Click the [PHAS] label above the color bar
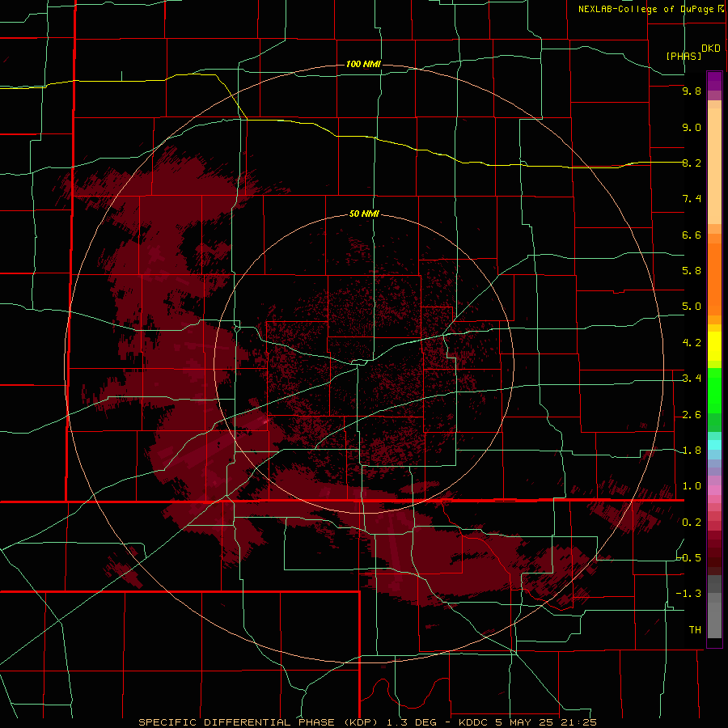The height and width of the screenshot is (728, 728). point(684,57)
